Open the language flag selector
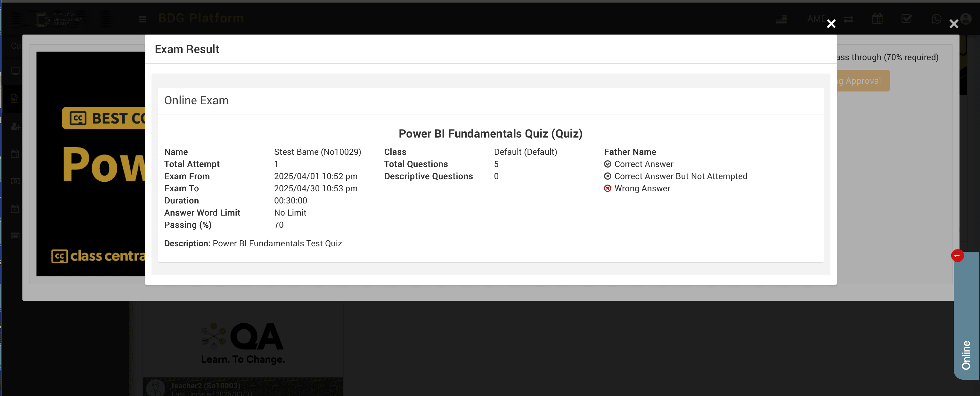Image resolution: width=980 pixels, height=396 pixels. pyautogui.click(x=781, y=19)
